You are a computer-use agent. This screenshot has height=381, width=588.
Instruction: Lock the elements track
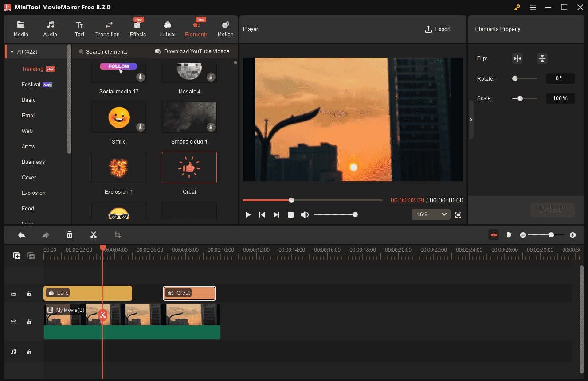click(29, 293)
